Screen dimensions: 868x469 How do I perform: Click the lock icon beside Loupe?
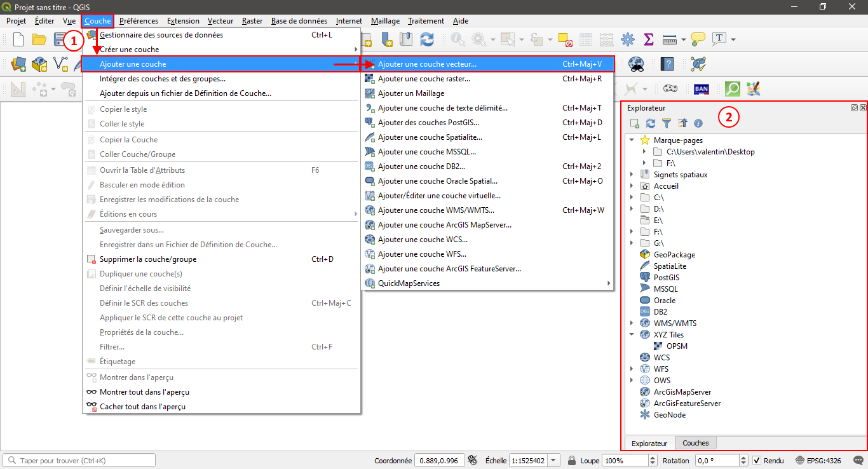coord(572,461)
